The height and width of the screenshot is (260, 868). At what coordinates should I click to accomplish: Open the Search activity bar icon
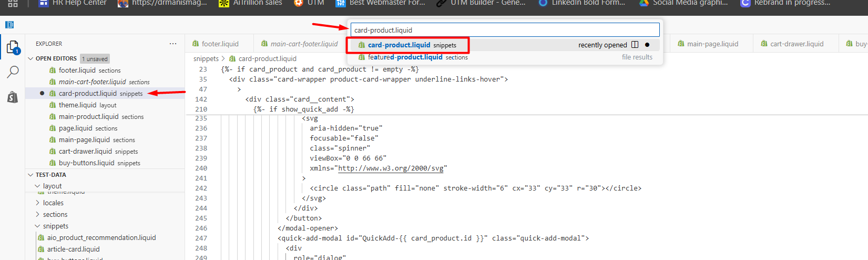pos(13,72)
